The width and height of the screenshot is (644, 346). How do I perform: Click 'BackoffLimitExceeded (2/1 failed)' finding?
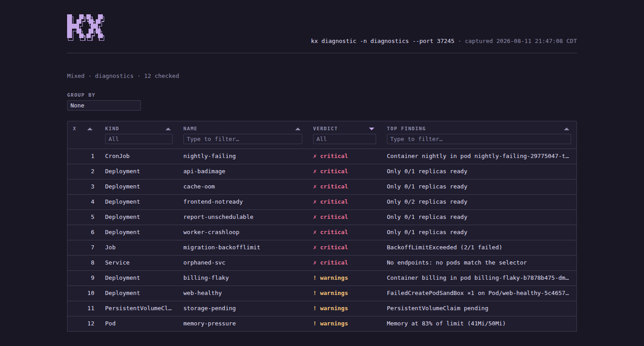coord(445,248)
